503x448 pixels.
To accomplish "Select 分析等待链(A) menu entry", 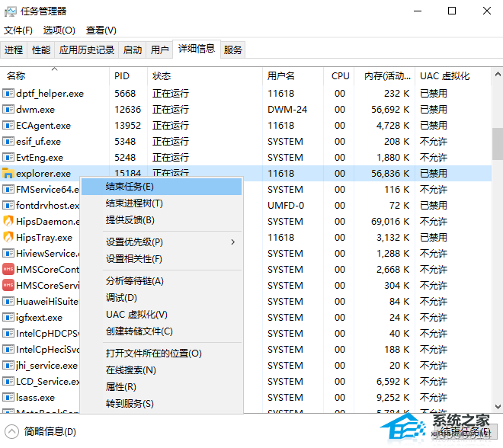I will 162,281.
